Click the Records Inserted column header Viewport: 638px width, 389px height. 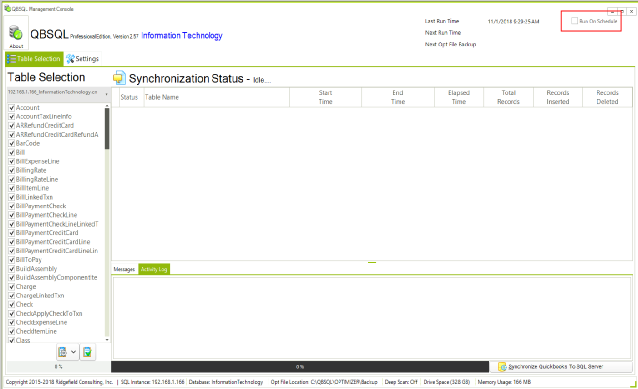point(558,97)
